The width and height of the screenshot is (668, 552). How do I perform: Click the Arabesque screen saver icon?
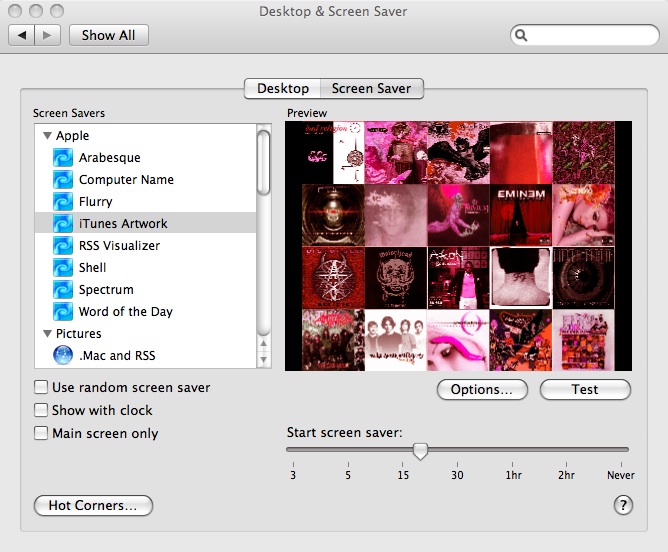click(x=63, y=158)
